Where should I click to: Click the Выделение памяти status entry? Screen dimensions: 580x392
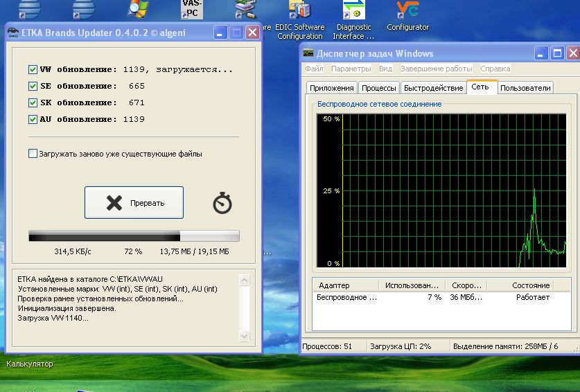[505, 346]
